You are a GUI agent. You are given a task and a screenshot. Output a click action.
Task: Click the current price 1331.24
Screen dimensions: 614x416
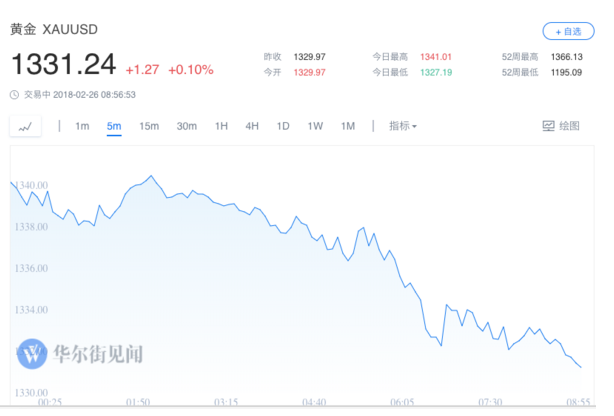click(x=63, y=65)
